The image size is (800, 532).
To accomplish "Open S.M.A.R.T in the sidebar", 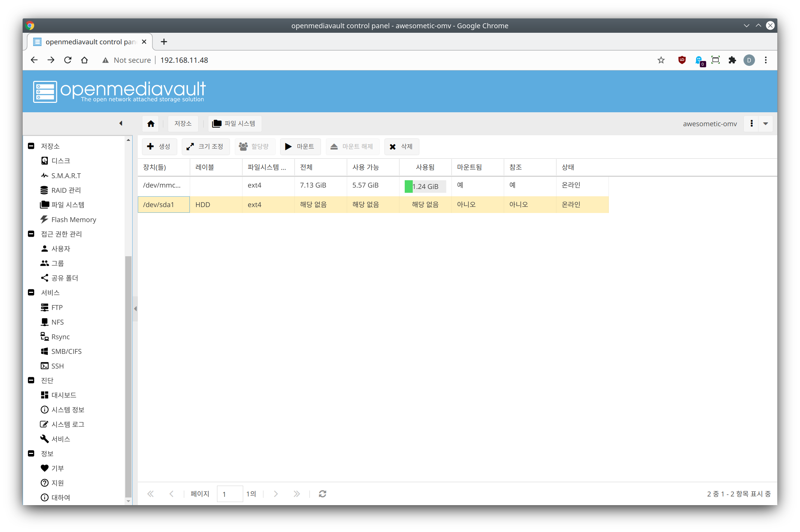I will coord(66,176).
